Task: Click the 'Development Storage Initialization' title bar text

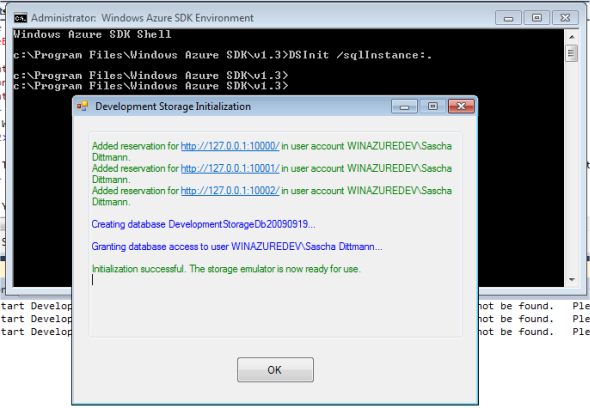Action: (x=173, y=107)
